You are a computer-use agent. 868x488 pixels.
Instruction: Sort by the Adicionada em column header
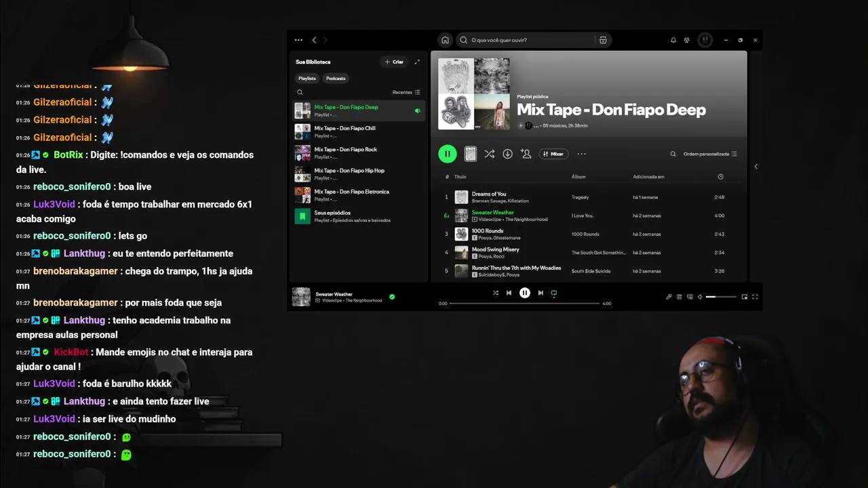point(648,177)
